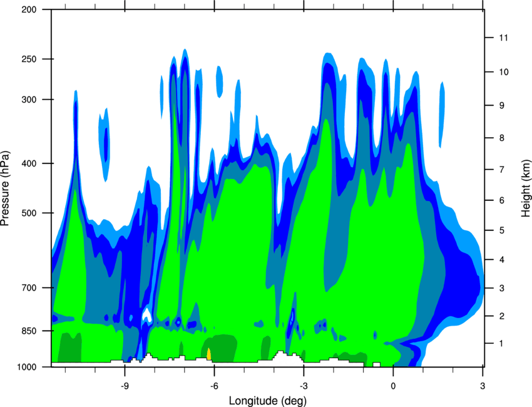This screenshot has height=407, width=532.
Task: Select the 300 pressure tick label
Action: [29, 100]
